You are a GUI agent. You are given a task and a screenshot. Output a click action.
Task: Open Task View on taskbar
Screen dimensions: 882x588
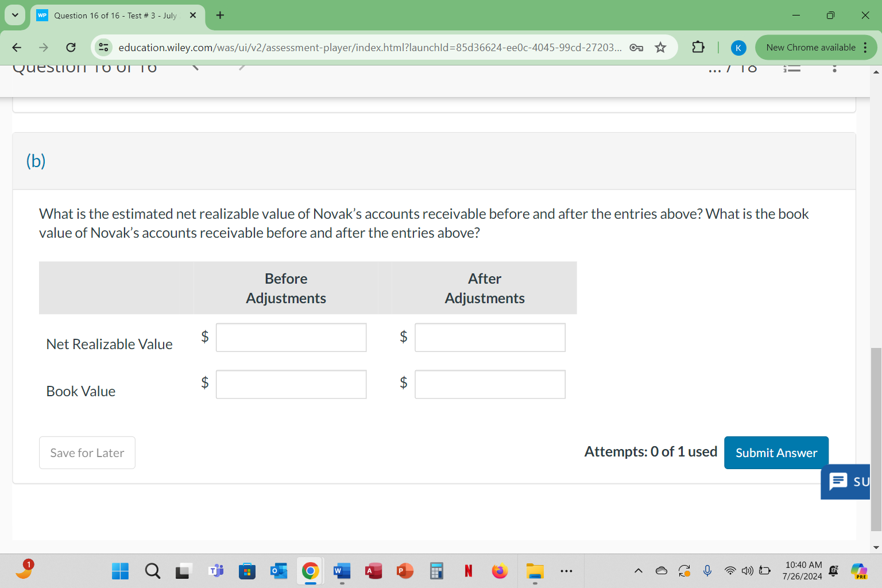pos(183,571)
